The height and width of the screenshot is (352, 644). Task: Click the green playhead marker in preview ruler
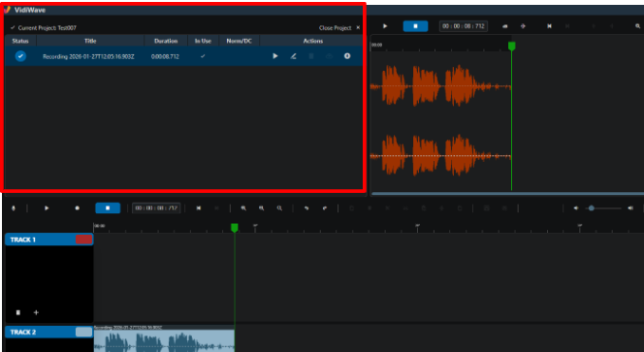(511, 46)
